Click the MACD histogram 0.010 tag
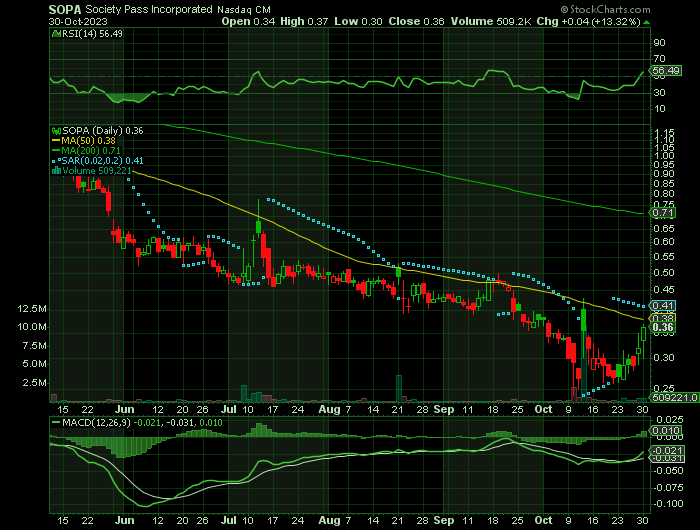The height and width of the screenshot is (530, 700). 666,431
